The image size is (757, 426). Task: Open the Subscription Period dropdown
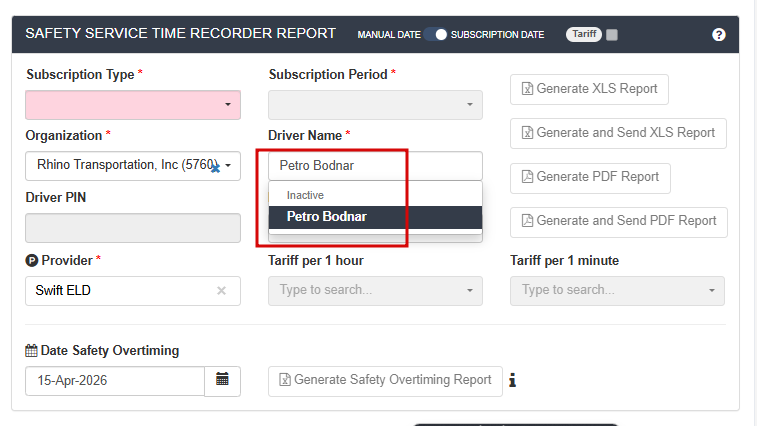[469, 105]
